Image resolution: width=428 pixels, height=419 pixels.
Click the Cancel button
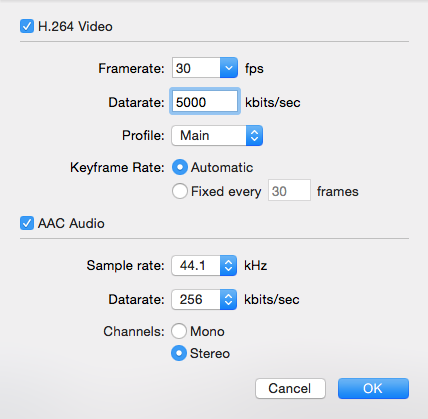coord(290,388)
